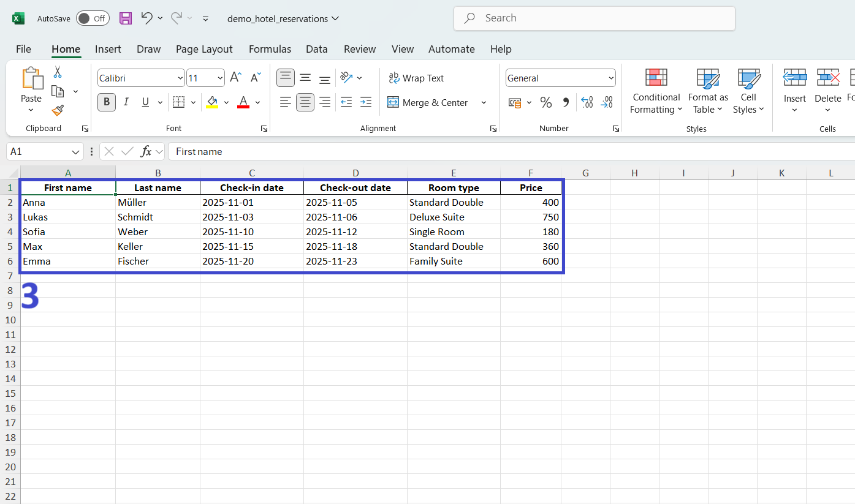Viewport: 855px width, 504px height.
Task: Switch to the Automate tab
Action: (452, 49)
